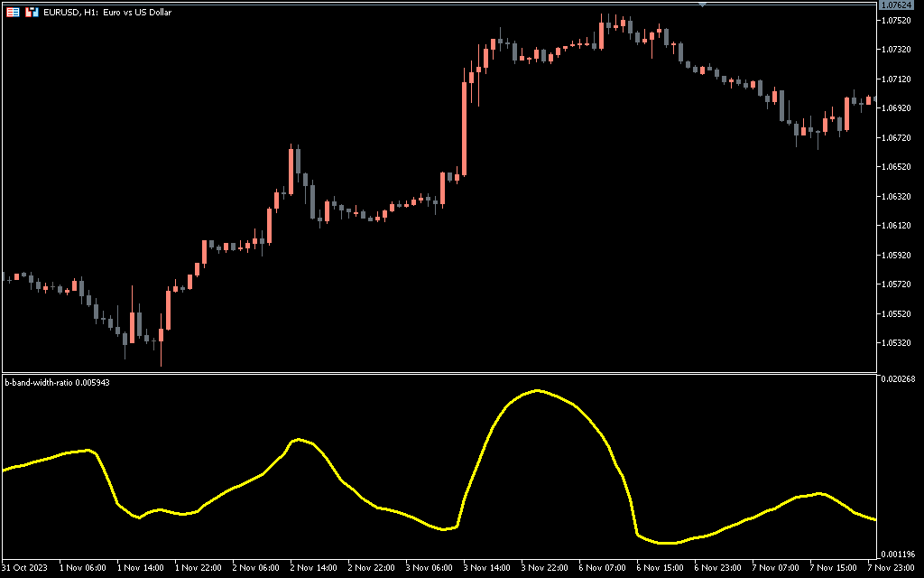The height and width of the screenshot is (578, 924).
Task: Click the 1.06520 price scale level
Action: point(901,167)
